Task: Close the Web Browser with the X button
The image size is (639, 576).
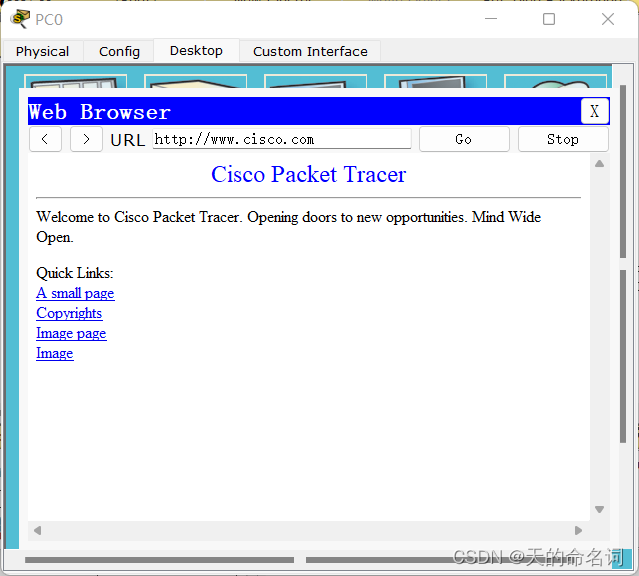Action: (x=595, y=111)
